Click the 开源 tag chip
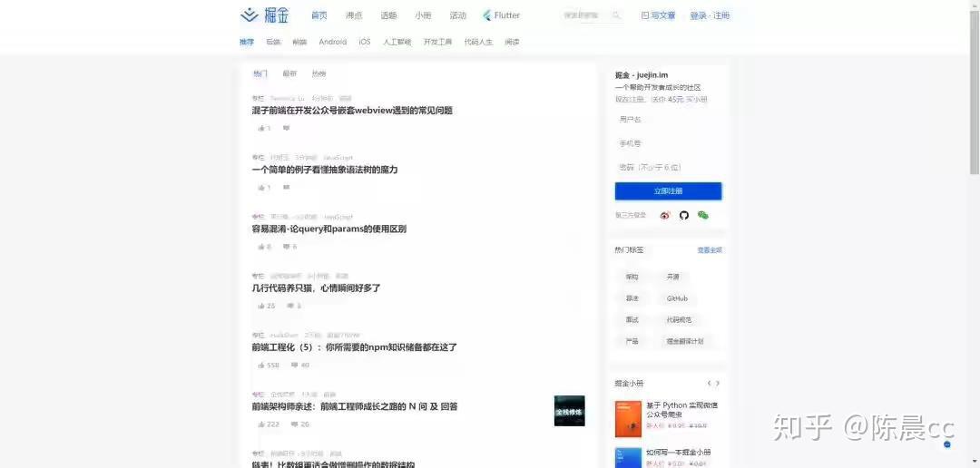Viewport: 980px width, 468px height. [672, 277]
